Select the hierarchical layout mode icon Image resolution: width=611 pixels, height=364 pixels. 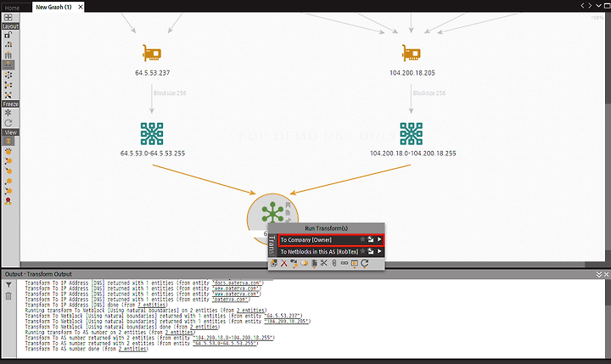click(x=8, y=55)
